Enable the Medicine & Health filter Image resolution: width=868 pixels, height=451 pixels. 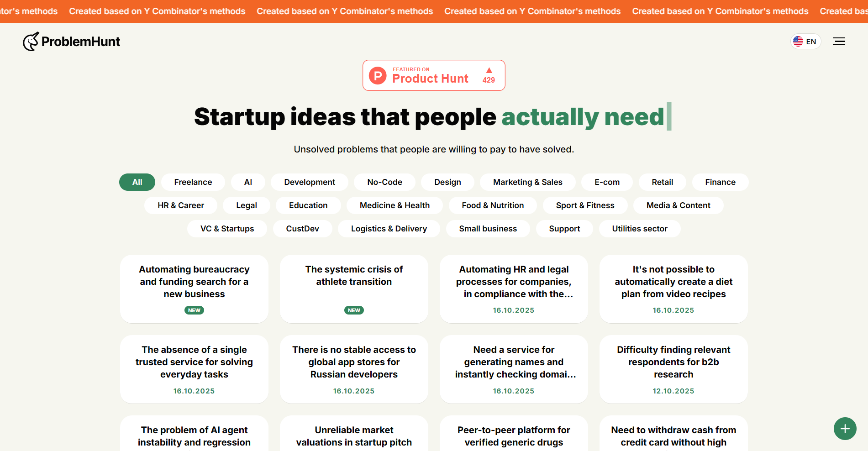(395, 205)
